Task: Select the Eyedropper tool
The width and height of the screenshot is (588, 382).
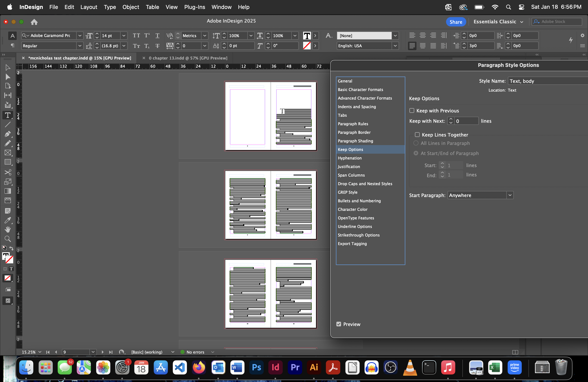Action: point(8,220)
